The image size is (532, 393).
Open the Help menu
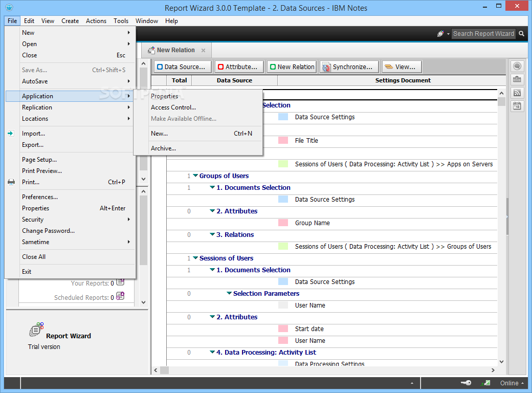pyautogui.click(x=172, y=20)
